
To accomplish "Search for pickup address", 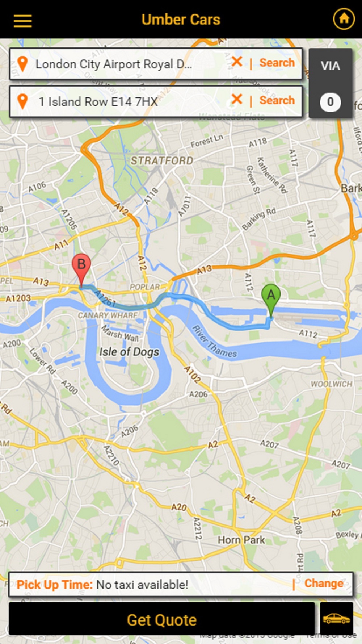I will coord(277,63).
